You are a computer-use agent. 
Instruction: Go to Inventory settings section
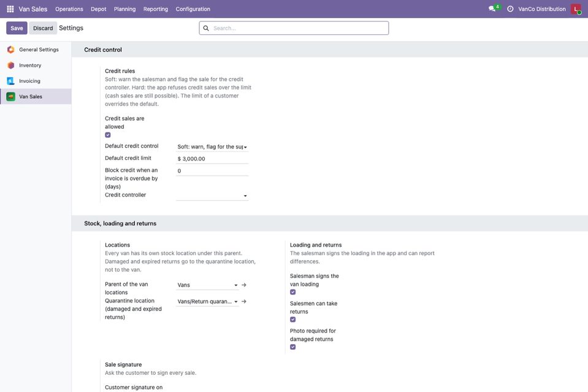point(36,65)
